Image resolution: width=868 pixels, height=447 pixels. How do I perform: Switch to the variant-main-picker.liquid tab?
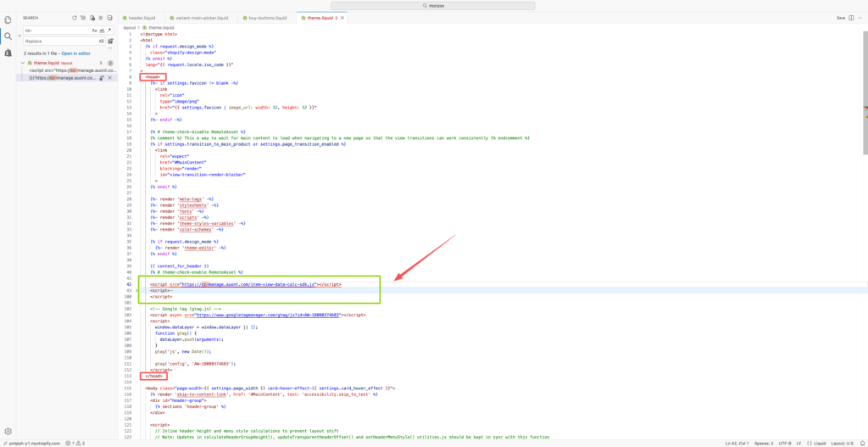click(x=203, y=18)
